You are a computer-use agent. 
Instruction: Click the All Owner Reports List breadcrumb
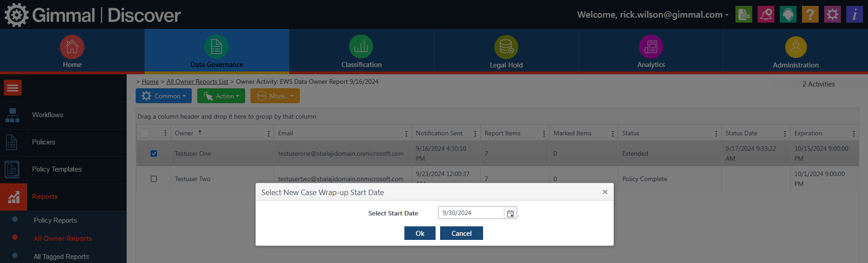click(x=197, y=82)
